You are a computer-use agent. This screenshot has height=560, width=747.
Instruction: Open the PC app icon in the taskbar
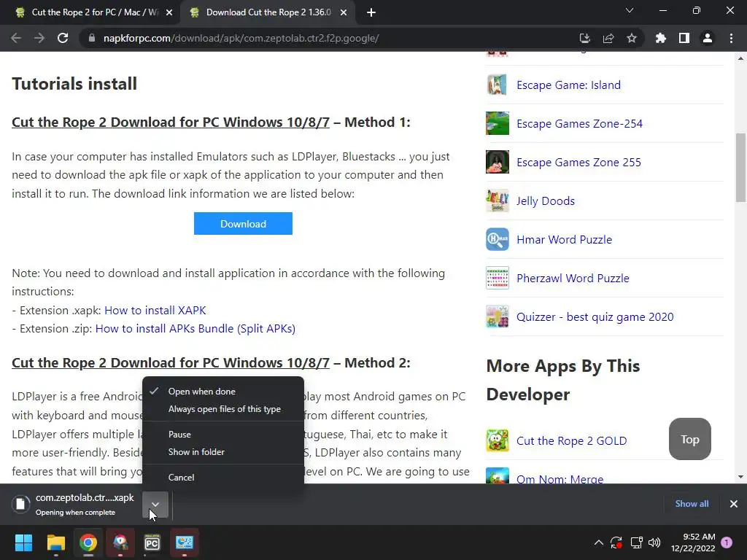152,542
